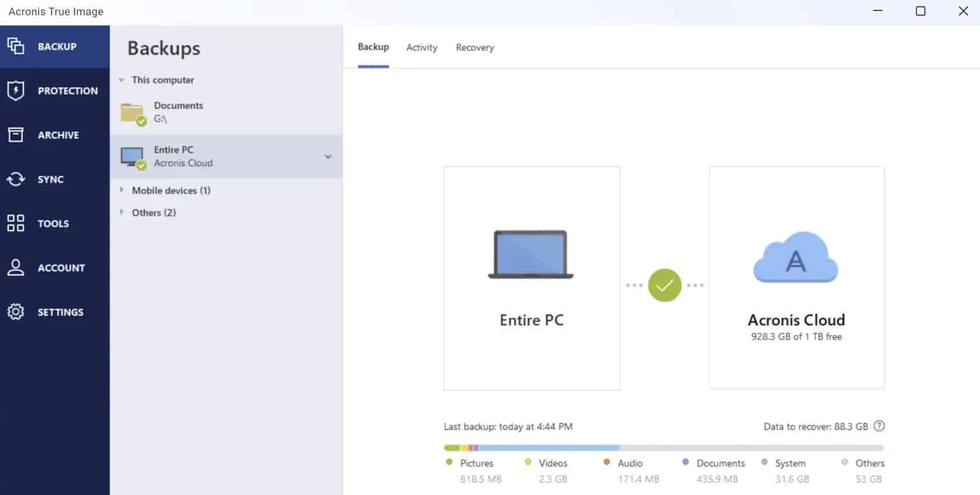
Task: Click the Pictures "818.5 MB" value
Action: pyautogui.click(x=481, y=480)
